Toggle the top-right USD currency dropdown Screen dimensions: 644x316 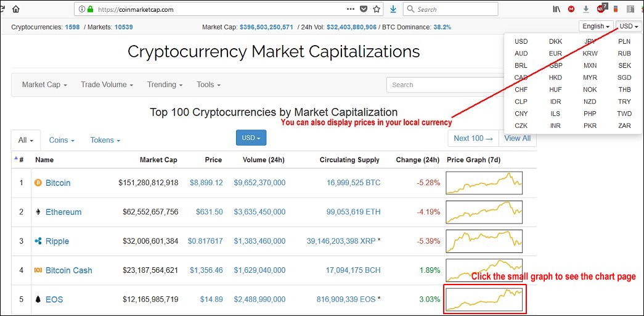[x=629, y=27]
